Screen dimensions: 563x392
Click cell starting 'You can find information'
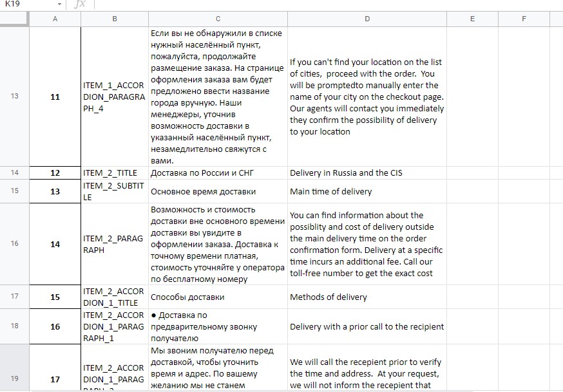point(367,244)
